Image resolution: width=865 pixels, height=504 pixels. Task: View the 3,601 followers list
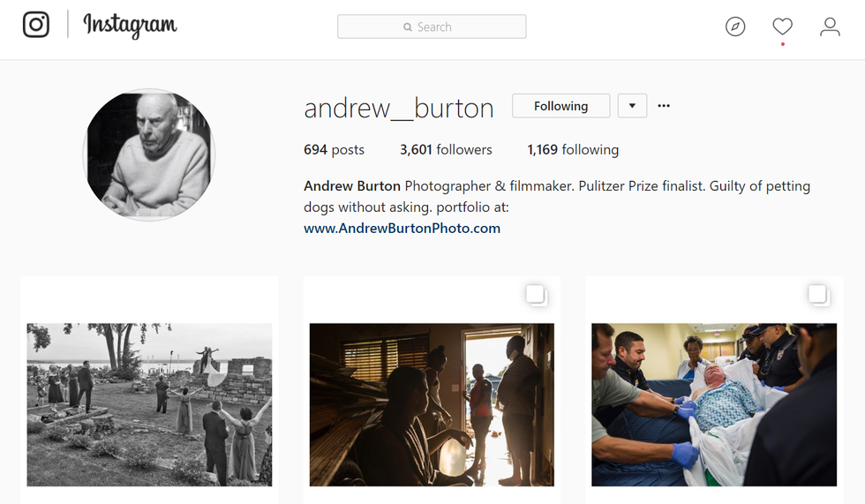(x=446, y=149)
